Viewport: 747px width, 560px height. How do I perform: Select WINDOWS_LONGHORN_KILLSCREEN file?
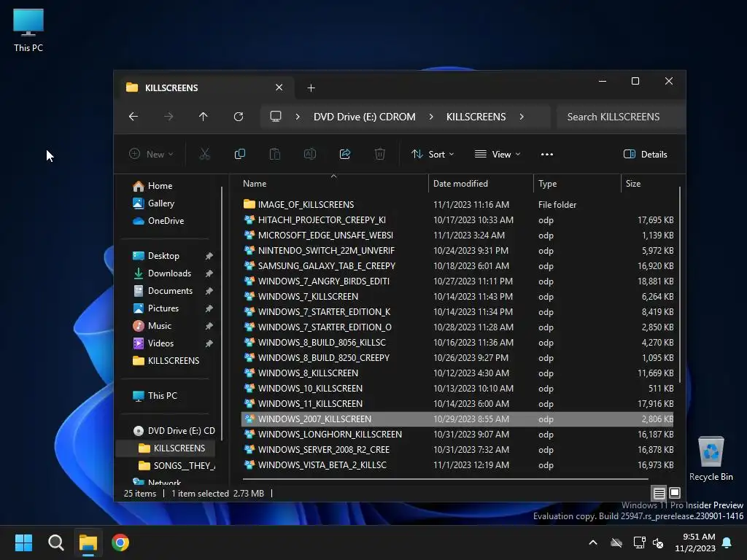pos(457,435)
